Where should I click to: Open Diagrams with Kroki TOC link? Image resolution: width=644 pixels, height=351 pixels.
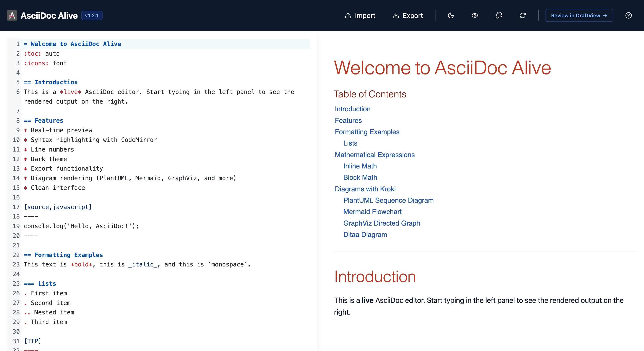pyautogui.click(x=365, y=189)
